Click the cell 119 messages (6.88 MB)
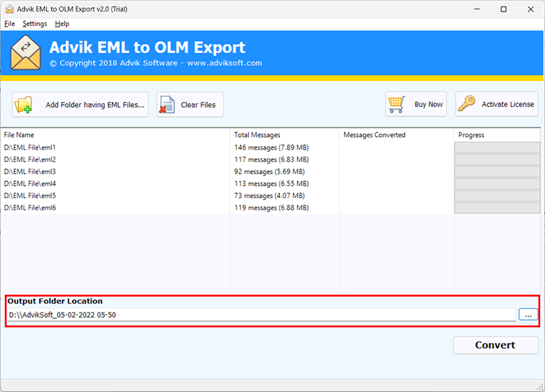Screen dimensions: 545x392 (271, 208)
